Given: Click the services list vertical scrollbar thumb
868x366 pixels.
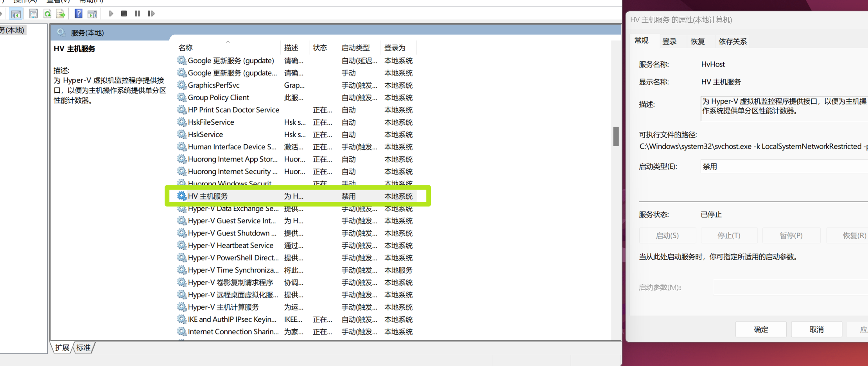Looking at the screenshot, I should pos(616,136).
